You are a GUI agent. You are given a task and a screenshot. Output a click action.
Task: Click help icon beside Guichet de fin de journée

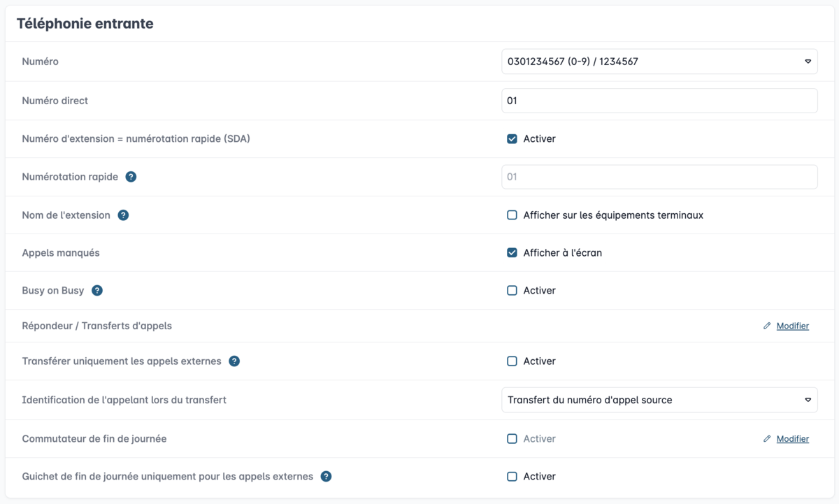point(326,477)
